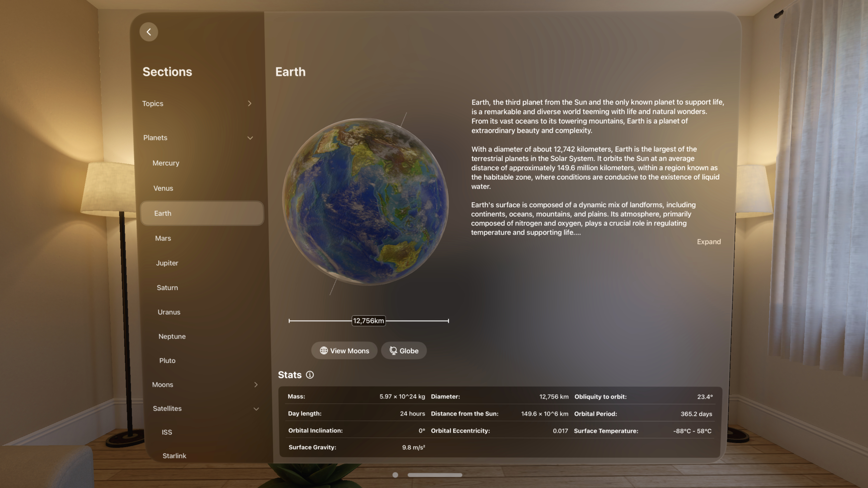
Task: Open ISS under Satellites
Action: click(167, 432)
